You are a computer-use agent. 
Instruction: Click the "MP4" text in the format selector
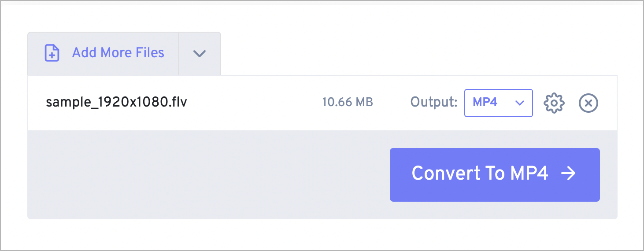coord(485,103)
